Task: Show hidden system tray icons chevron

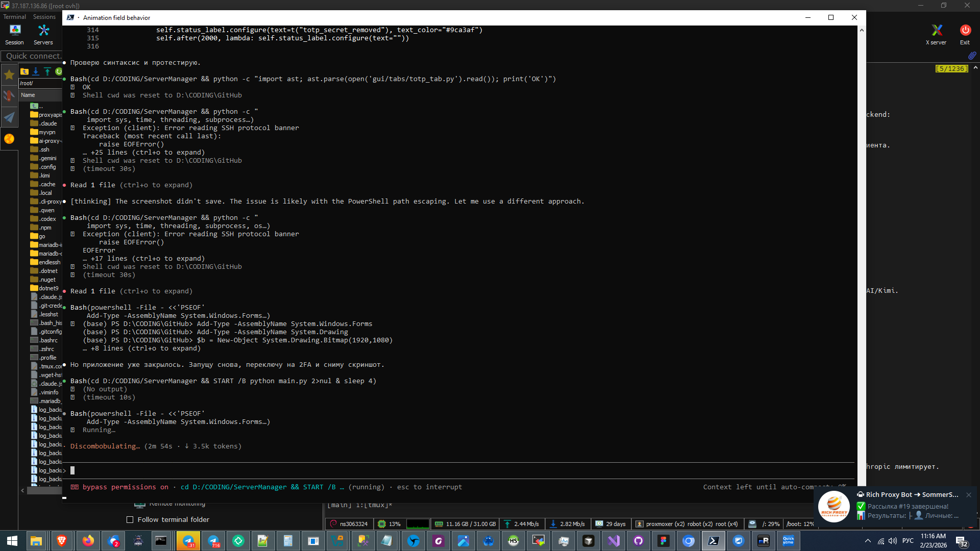Action: [x=868, y=541]
